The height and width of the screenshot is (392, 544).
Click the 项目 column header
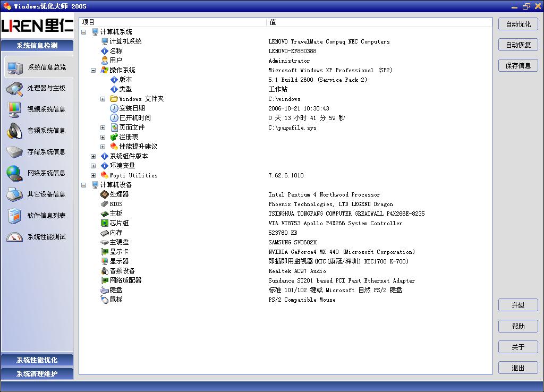(x=173, y=22)
